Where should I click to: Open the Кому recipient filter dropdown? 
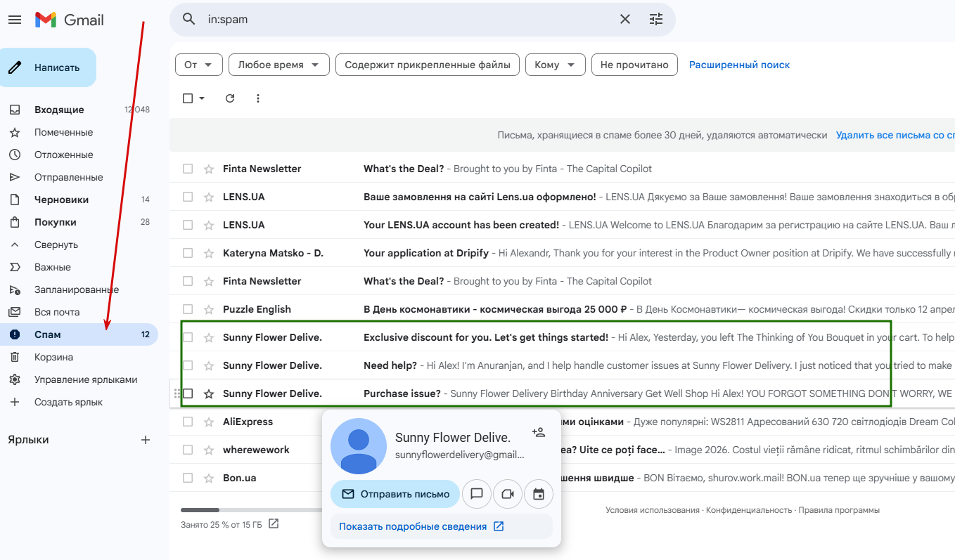tap(556, 65)
